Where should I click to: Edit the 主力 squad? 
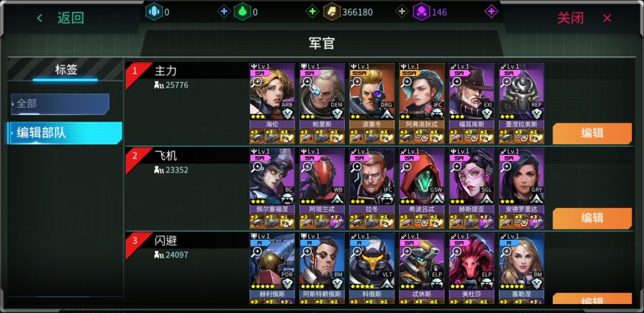(592, 134)
